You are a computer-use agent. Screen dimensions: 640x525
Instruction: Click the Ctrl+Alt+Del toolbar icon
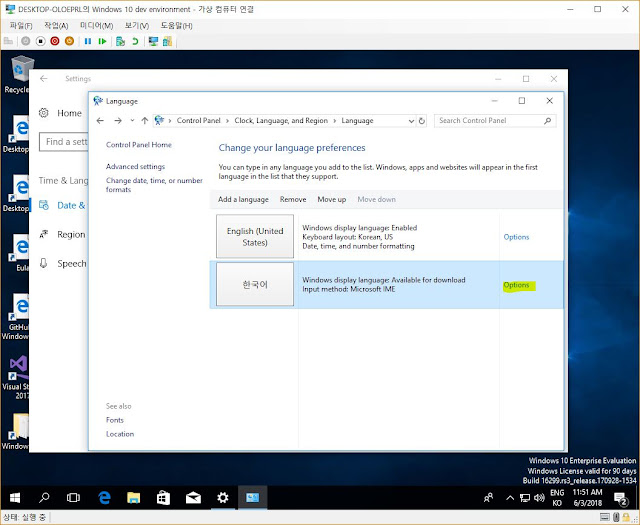pos(8,41)
